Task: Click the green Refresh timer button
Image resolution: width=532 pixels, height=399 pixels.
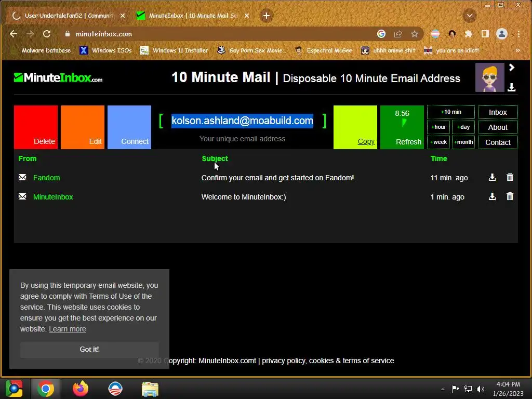Action: coord(402,127)
